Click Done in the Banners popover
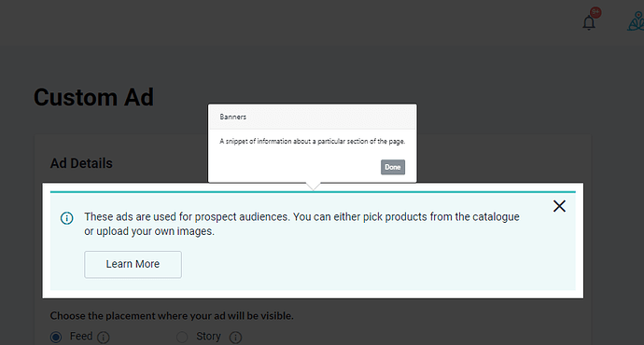Screen dimensions: 644x345 (x=393, y=167)
